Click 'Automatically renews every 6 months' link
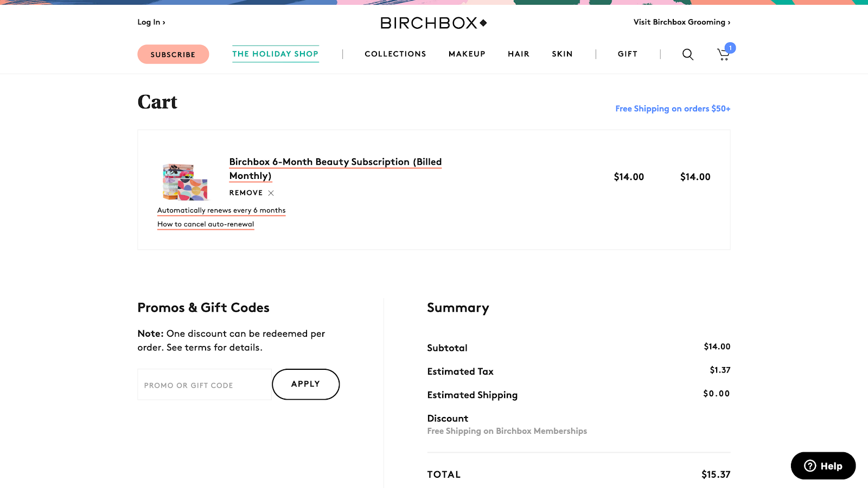 221,210
